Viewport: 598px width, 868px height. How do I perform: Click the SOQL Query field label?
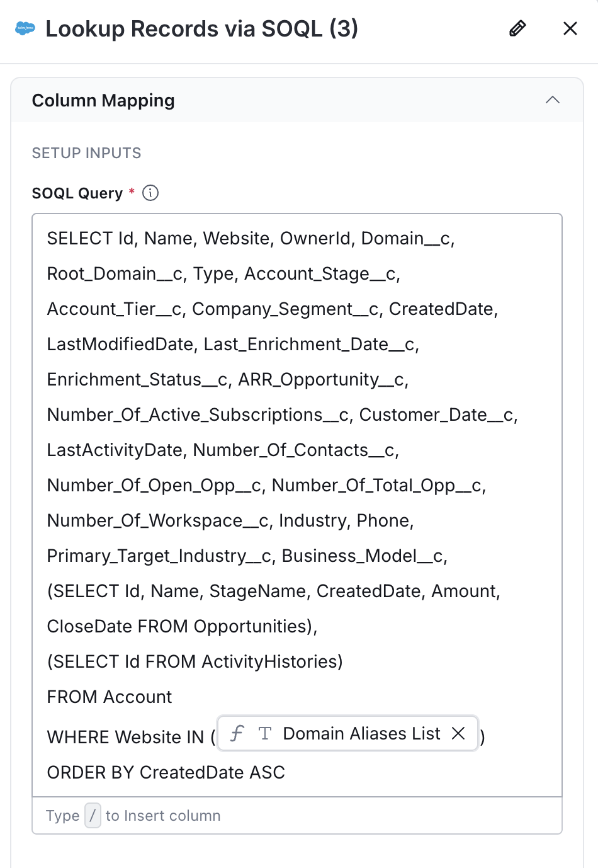pyautogui.click(x=77, y=193)
